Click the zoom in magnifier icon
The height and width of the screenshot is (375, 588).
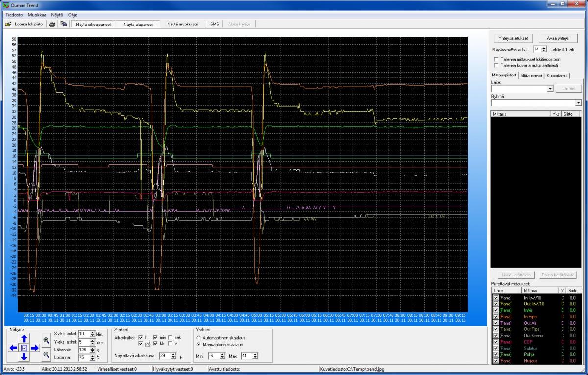tap(46, 339)
